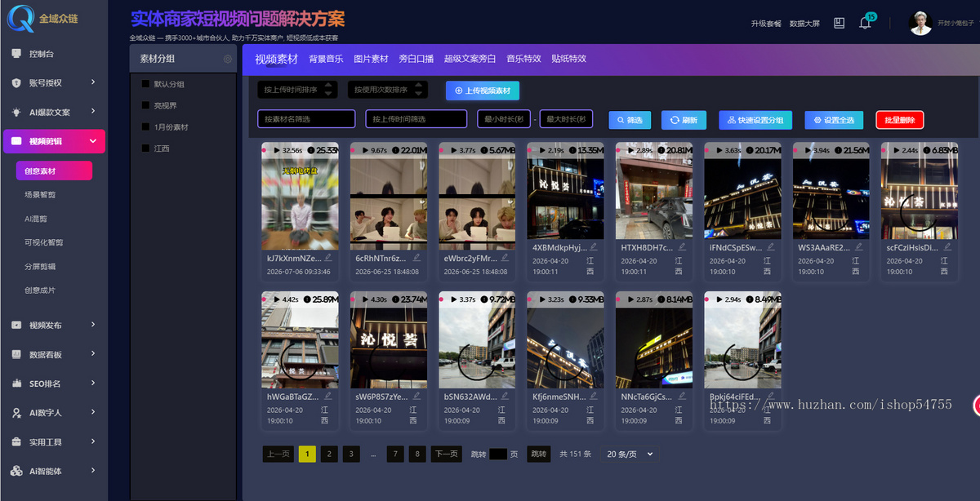Image resolution: width=980 pixels, height=501 pixels.
Task: Click the 账号授权 shield icon
Action: tap(16, 82)
